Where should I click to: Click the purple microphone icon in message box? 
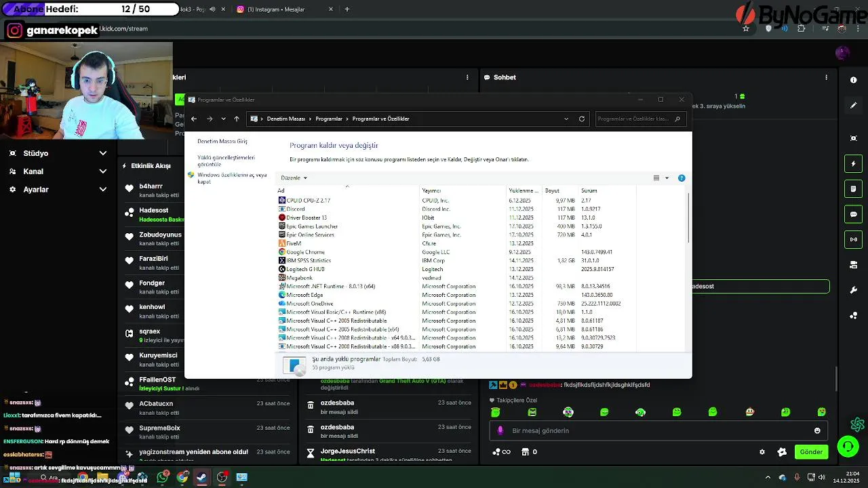[500, 430]
